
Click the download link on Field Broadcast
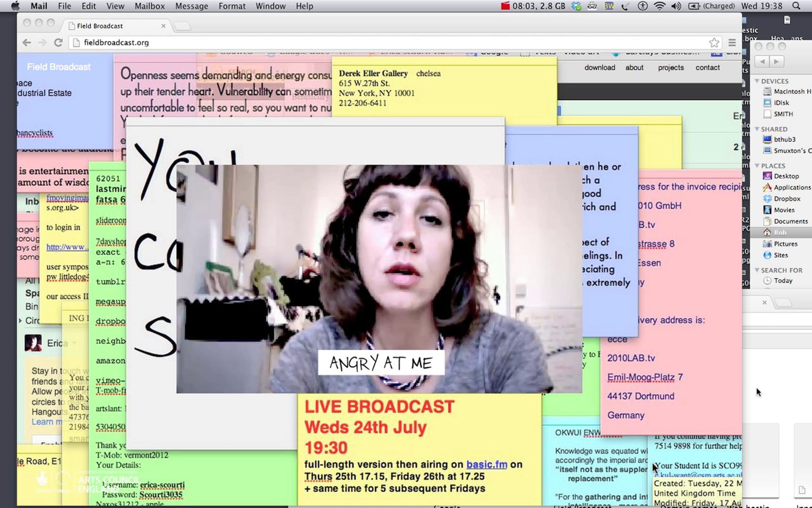point(600,67)
